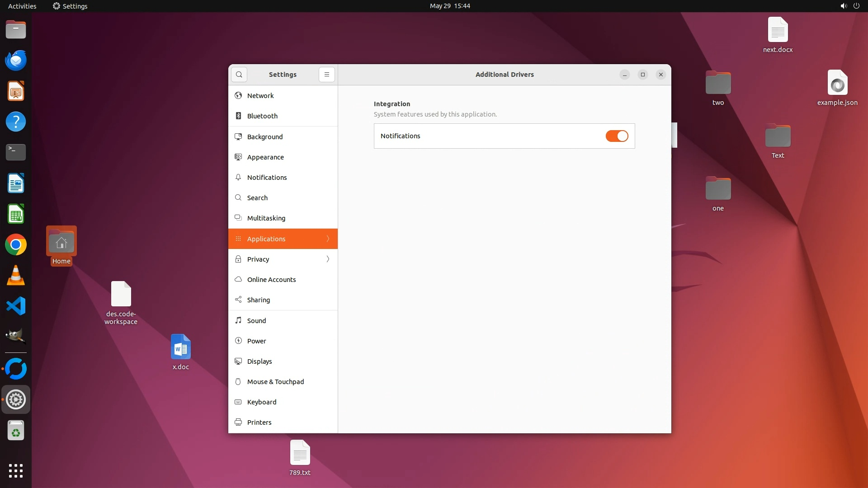Select the Printers icon in sidebar

click(238, 422)
